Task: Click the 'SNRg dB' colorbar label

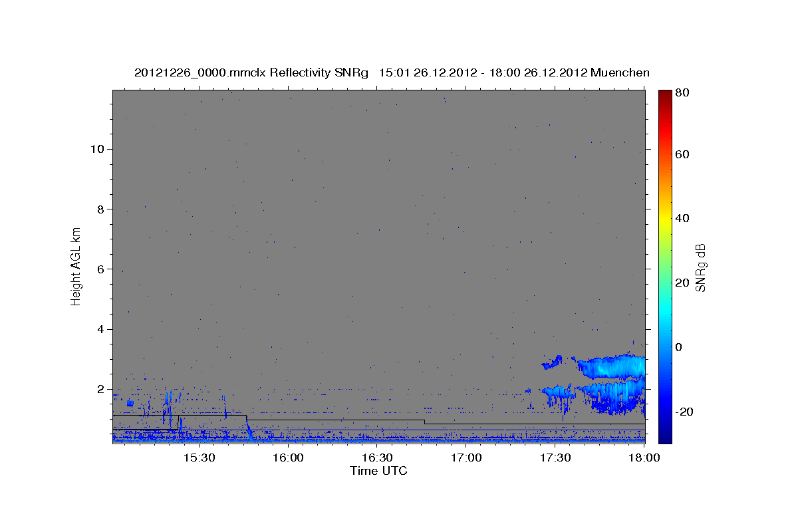Action: 700,267
